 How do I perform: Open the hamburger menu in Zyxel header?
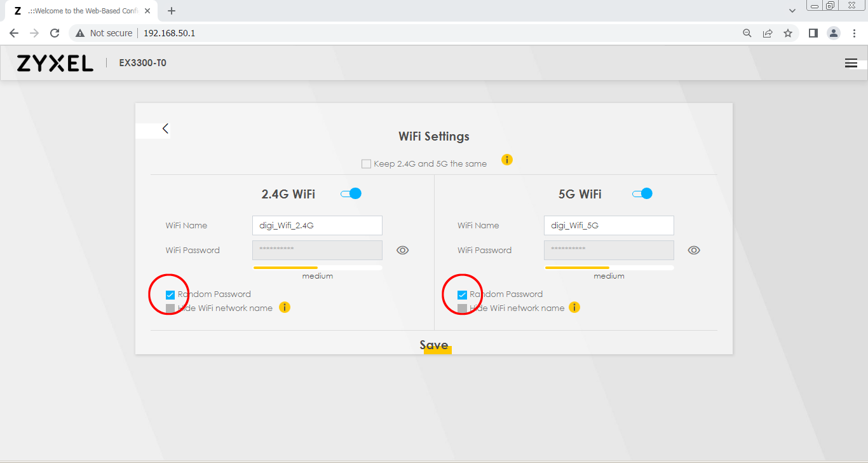[x=851, y=63]
